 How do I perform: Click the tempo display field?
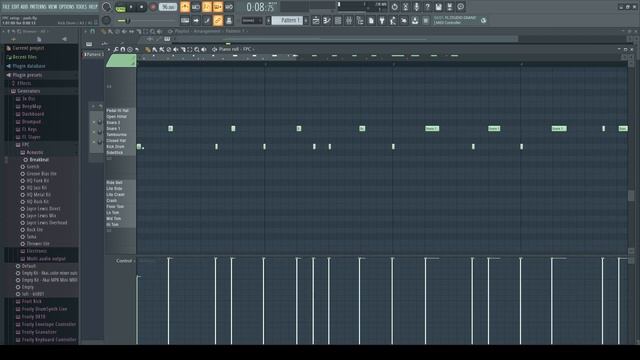click(167, 7)
